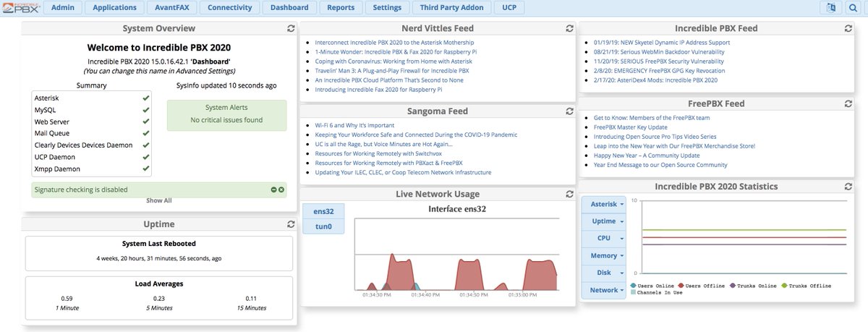Select the ens32 interface tab
868x332 pixels.
[x=324, y=211]
